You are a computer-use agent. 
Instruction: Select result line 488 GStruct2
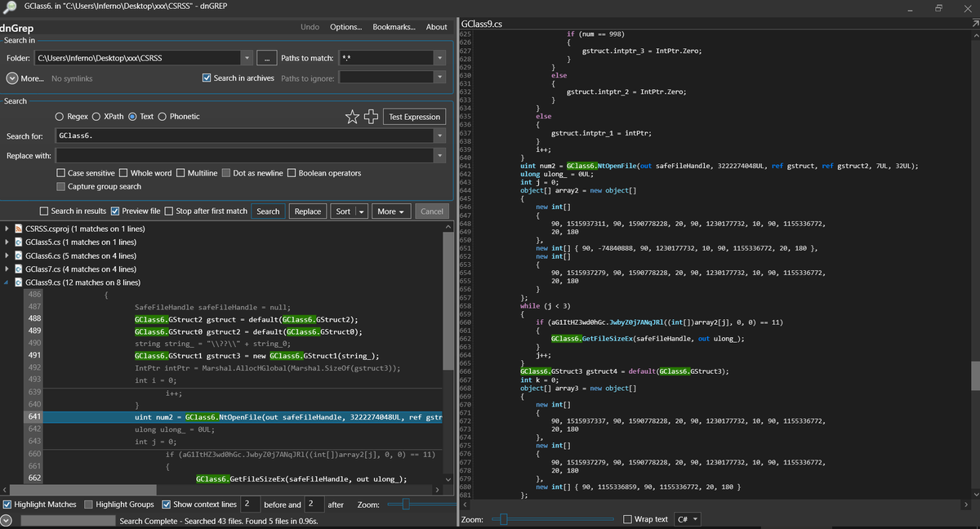coord(234,318)
